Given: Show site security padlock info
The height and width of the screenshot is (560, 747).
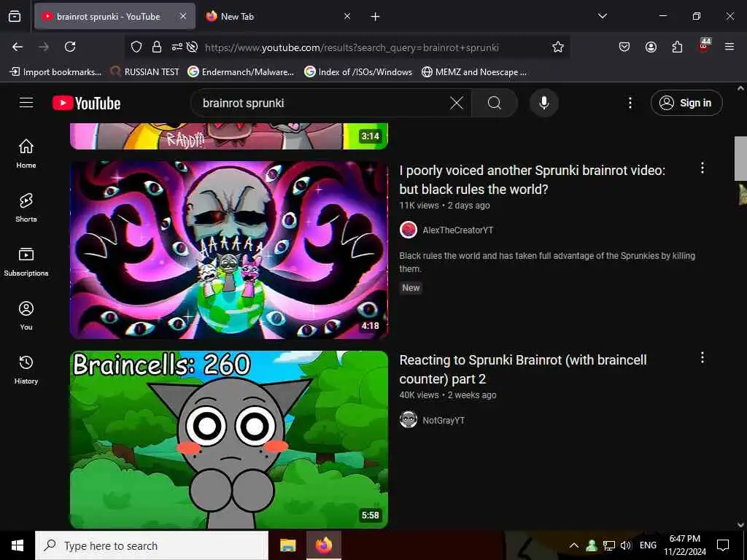Looking at the screenshot, I should [x=157, y=47].
